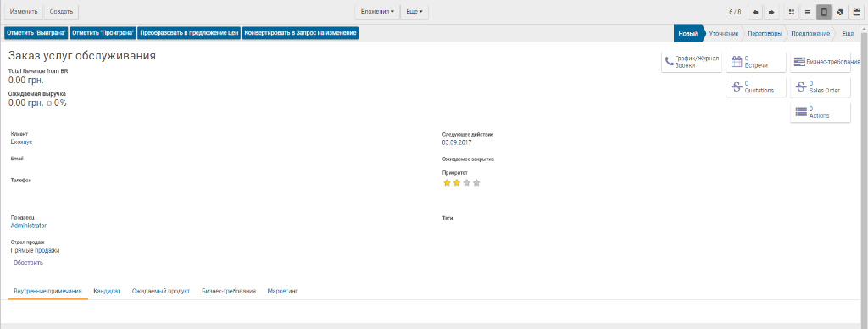Expand Еще in the stage bar
Image resolution: width=868 pixels, height=329 pixels.
coord(848,33)
